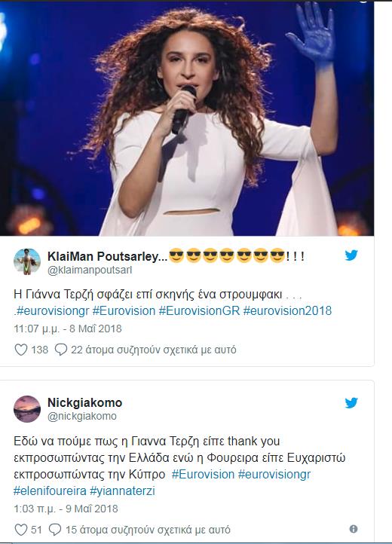Open Nickgiakomo profile avatar
This screenshot has height=544, width=392.
[x=27, y=408]
